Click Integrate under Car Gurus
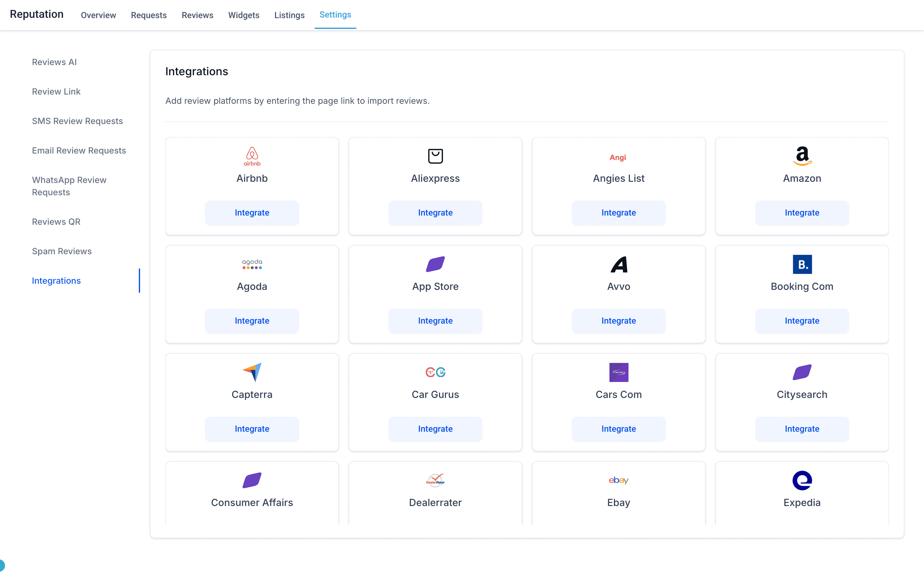The height and width of the screenshot is (584, 924). point(435,429)
